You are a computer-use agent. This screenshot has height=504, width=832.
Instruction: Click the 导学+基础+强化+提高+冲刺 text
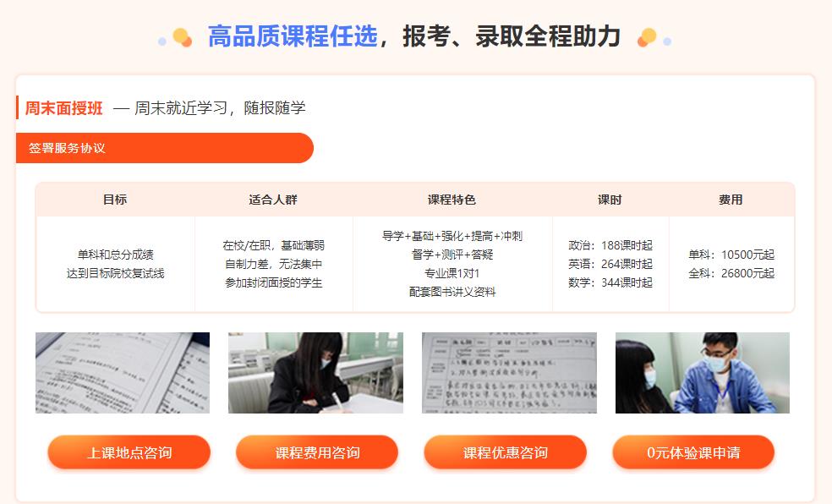[452, 236]
